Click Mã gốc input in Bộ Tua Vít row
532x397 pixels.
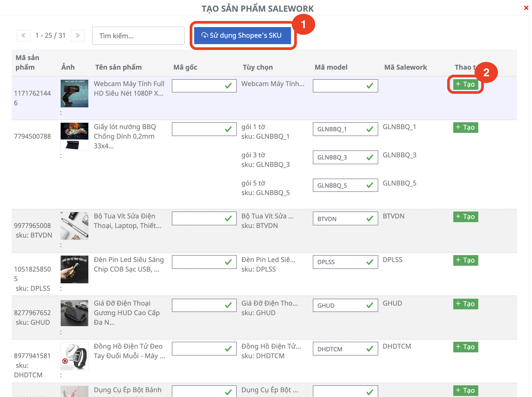(197, 219)
